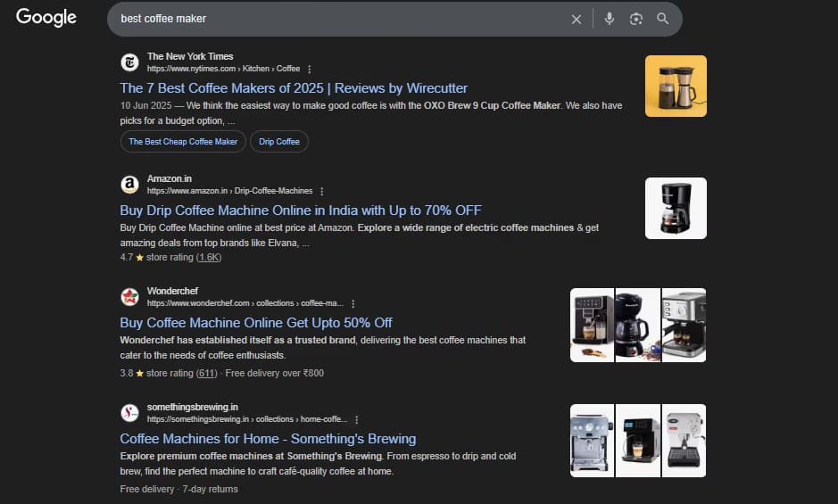This screenshot has height=504, width=838.
Task: Open more options for the Amazon.in result
Action: pos(322,191)
